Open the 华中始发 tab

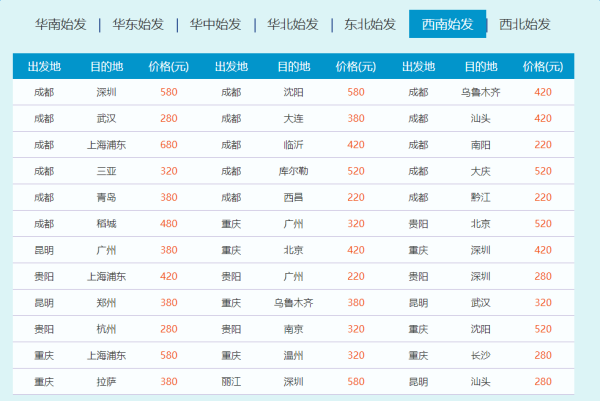pos(215,24)
